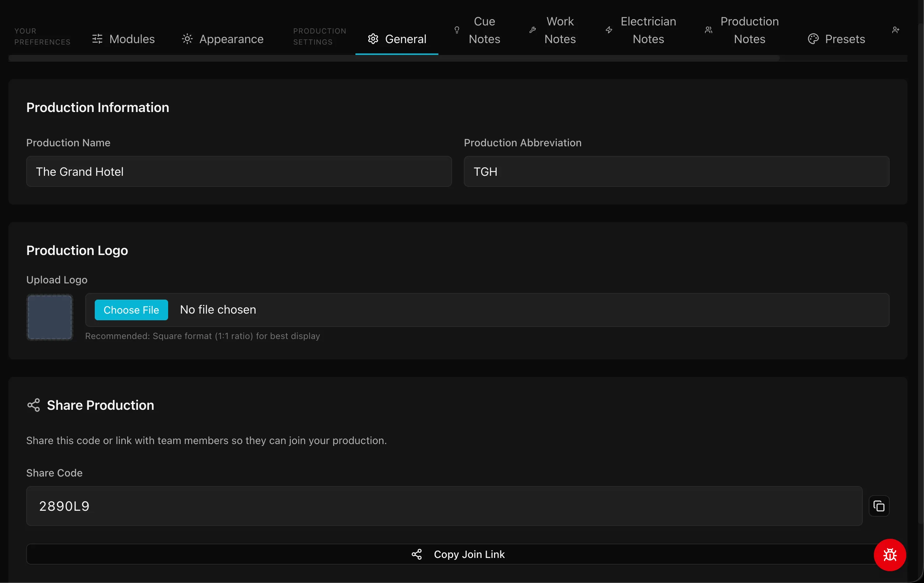The height and width of the screenshot is (583, 924).
Task: Click the Share Code field 2890L9
Action: coord(444,506)
